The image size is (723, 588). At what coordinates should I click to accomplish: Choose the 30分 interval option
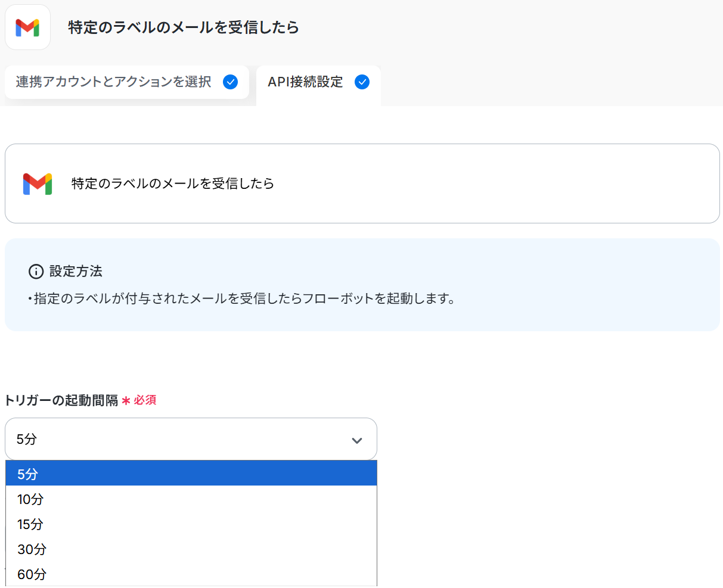pos(191,549)
